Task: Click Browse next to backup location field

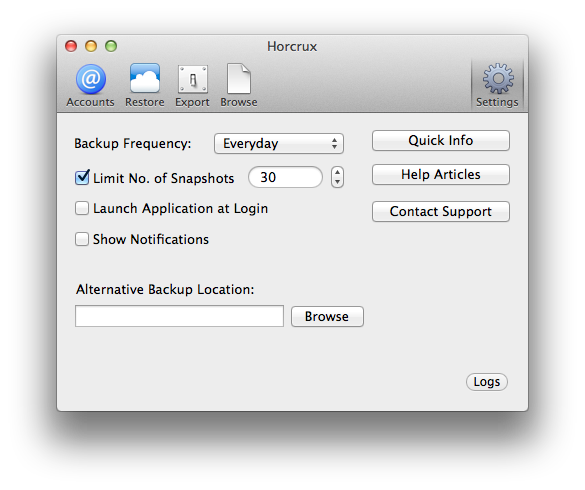Action: pos(327,316)
